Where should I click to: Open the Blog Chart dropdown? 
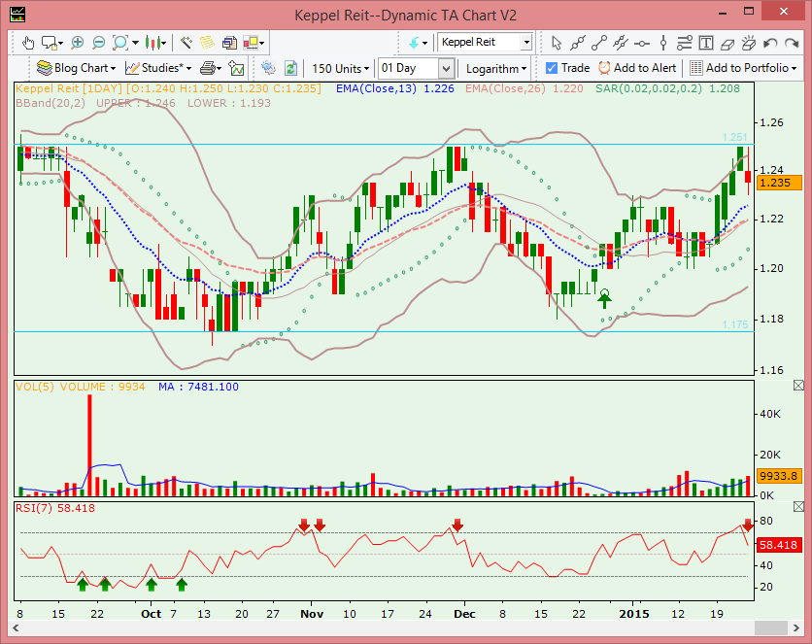coord(76,68)
